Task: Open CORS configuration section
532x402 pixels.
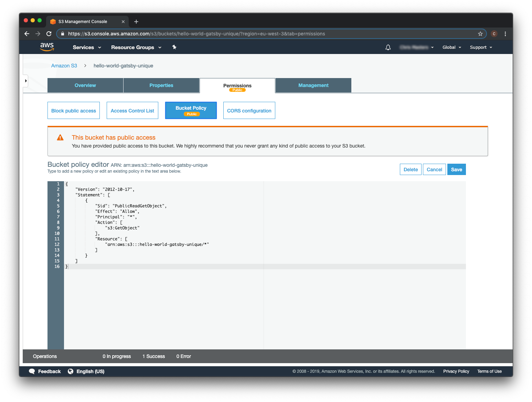Action: point(249,110)
